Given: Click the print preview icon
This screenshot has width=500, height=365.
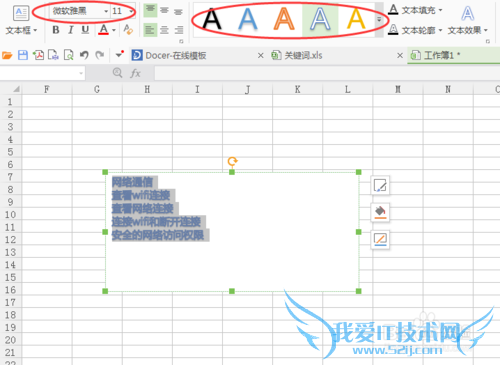Looking at the screenshot, I should click(69, 55).
